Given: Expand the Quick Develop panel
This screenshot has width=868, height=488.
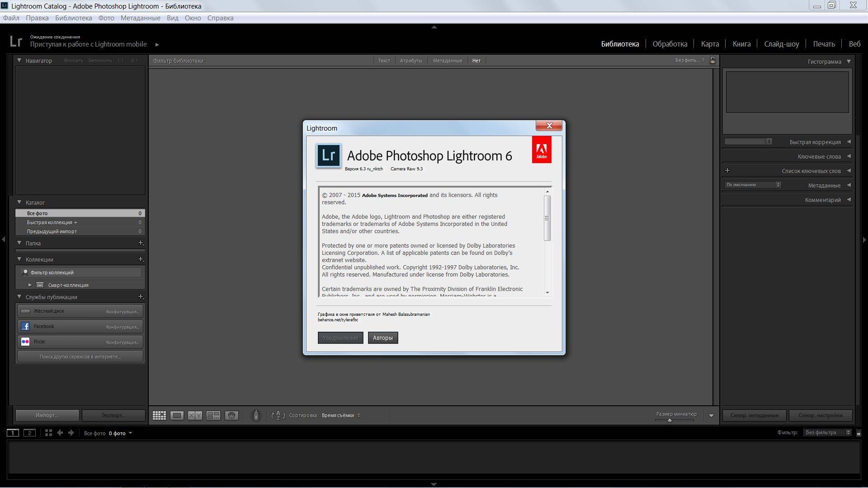Looking at the screenshot, I should 849,141.
